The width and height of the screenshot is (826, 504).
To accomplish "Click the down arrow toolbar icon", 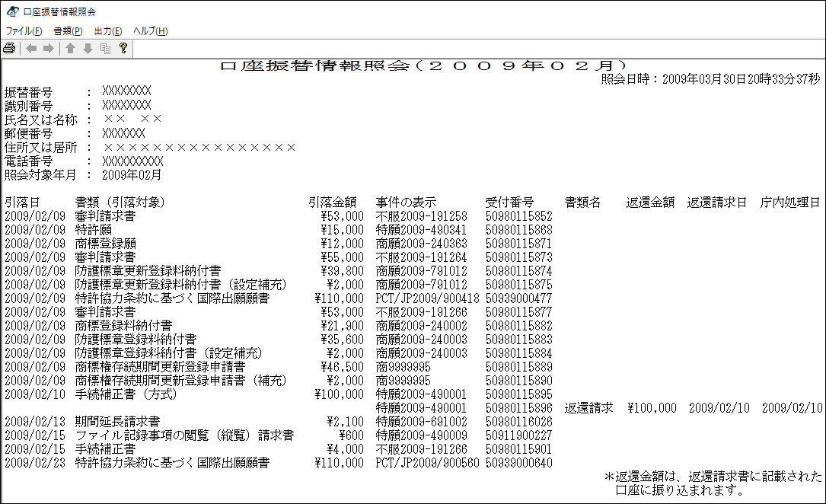I will [88, 49].
